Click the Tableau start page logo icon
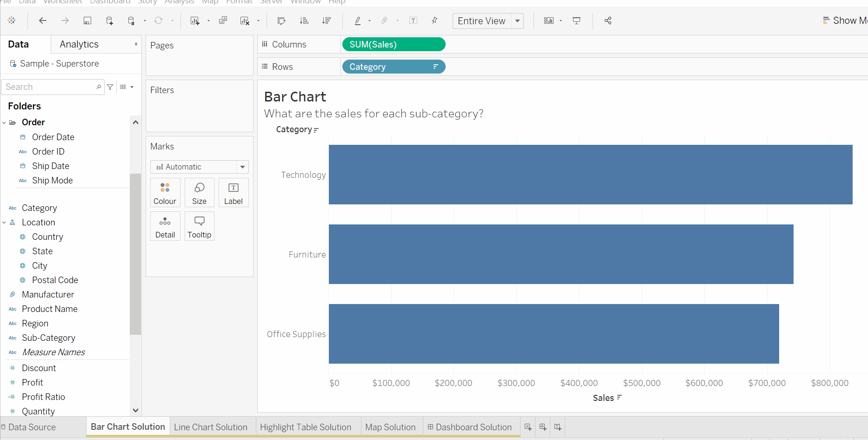This screenshot has width=868, height=440. click(x=12, y=20)
